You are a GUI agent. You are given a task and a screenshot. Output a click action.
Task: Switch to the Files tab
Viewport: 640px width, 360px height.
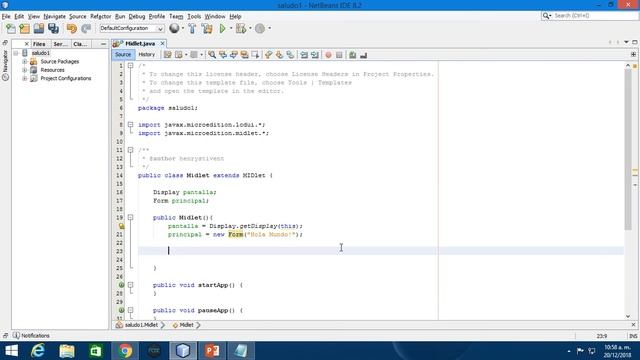pos(39,44)
